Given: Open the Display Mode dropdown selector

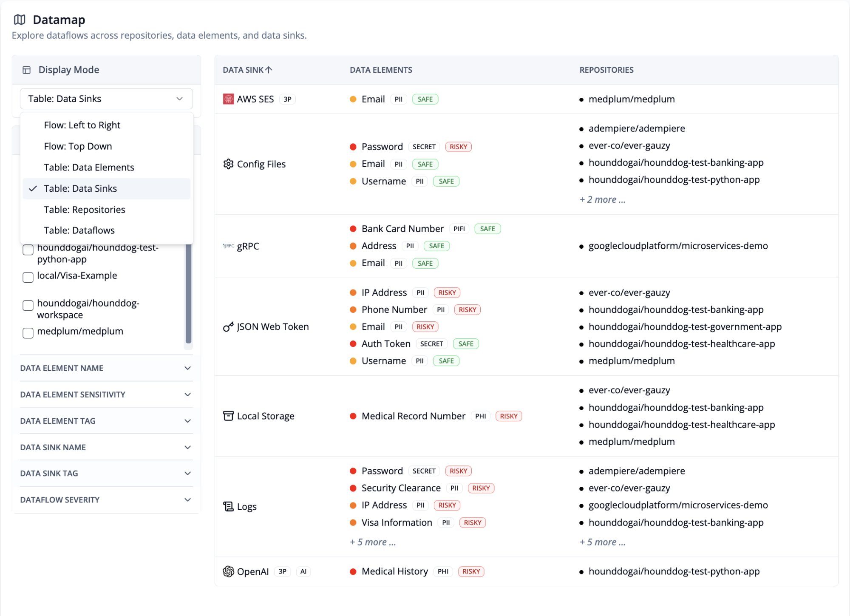Looking at the screenshot, I should pos(106,99).
